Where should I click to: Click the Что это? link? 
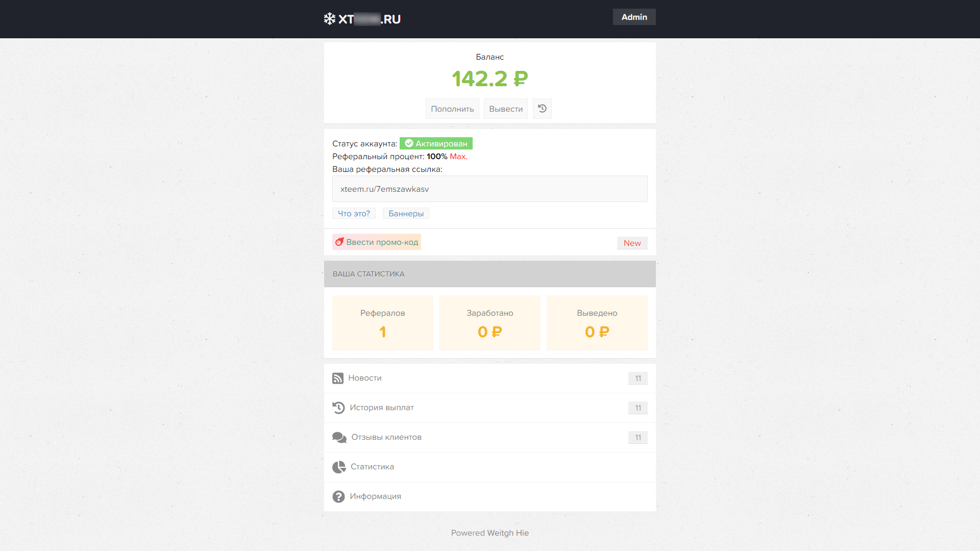tap(354, 213)
